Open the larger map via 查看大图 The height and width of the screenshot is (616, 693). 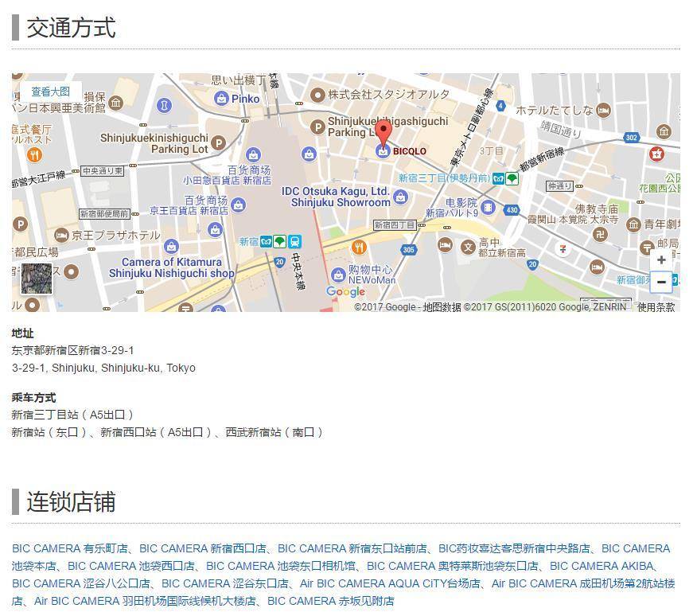(x=50, y=92)
